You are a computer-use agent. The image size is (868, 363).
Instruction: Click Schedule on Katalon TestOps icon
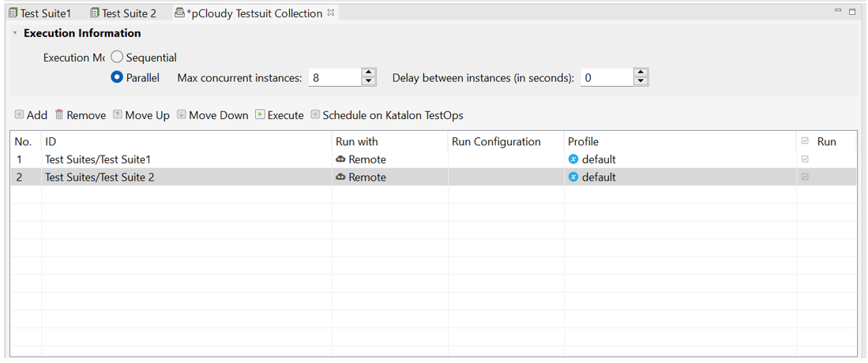pos(315,115)
